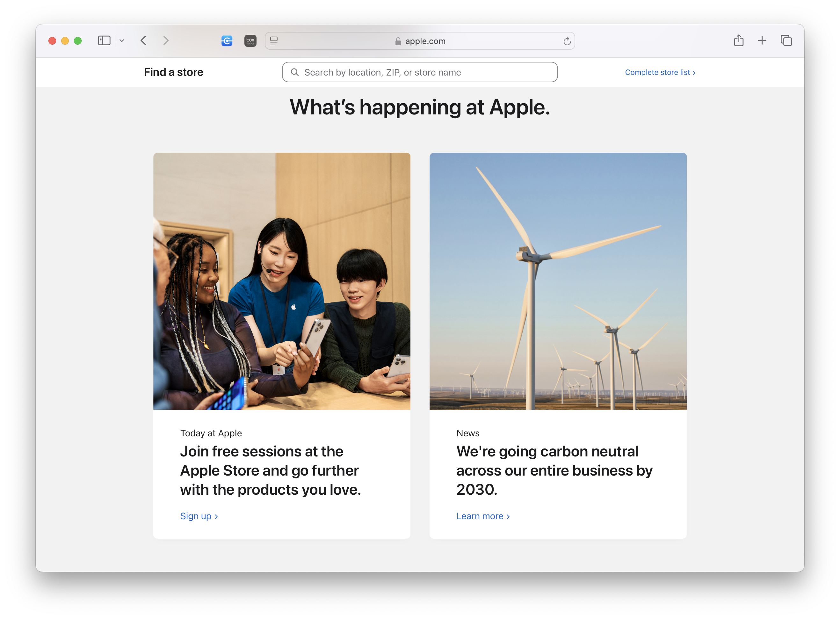
Task: Minimize the window with yellow button
Action: (x=65, y=41)
